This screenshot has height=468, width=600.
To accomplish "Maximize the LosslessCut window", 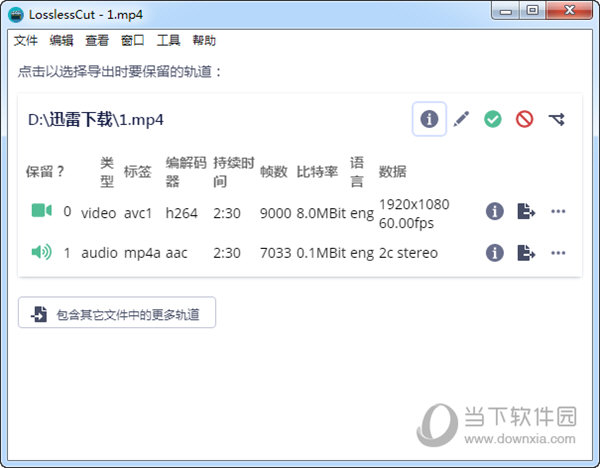I will click(x=532, y=11).
